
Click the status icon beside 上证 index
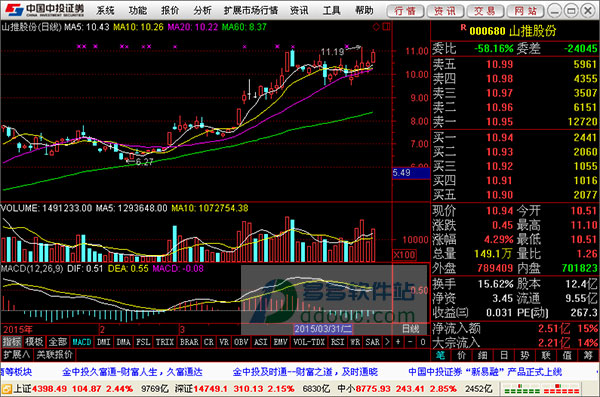[7, 389]
